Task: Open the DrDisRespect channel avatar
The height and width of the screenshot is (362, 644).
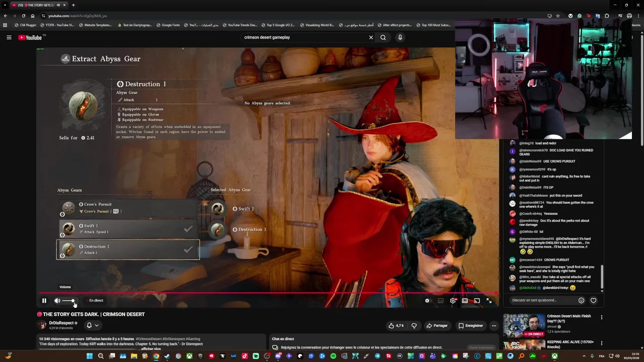Action: pos(42,325)
